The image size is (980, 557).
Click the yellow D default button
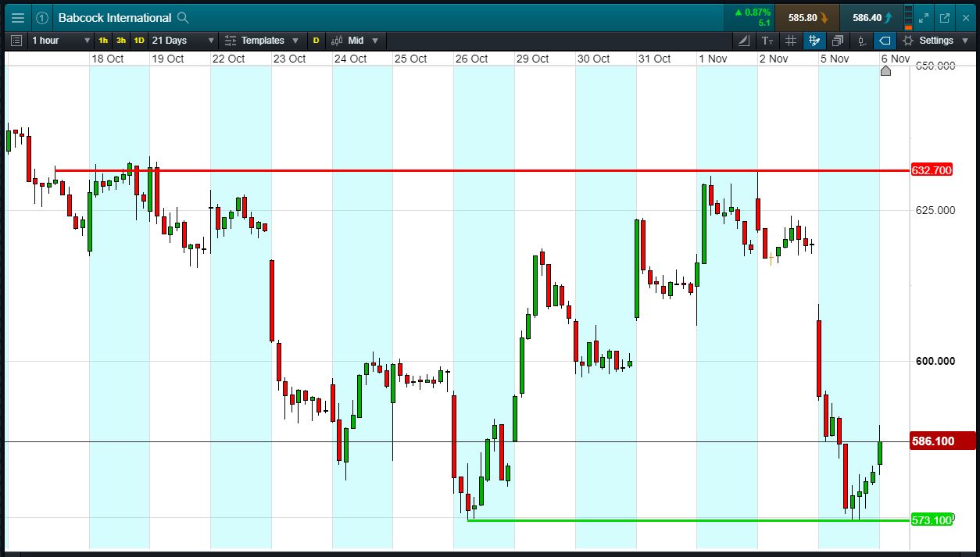[316, 41]
